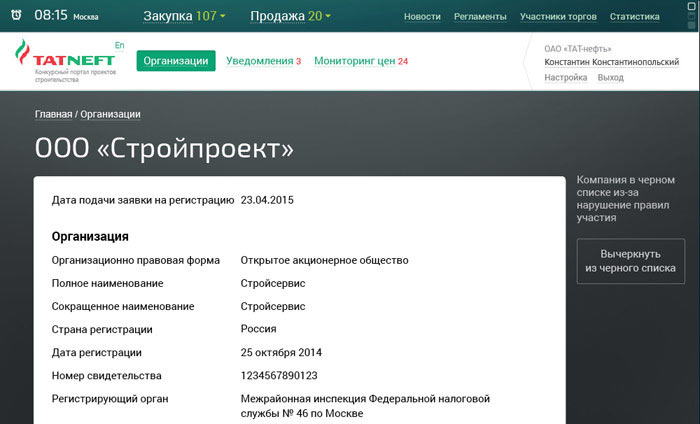Open the Новости page

(x=422, y=17)
